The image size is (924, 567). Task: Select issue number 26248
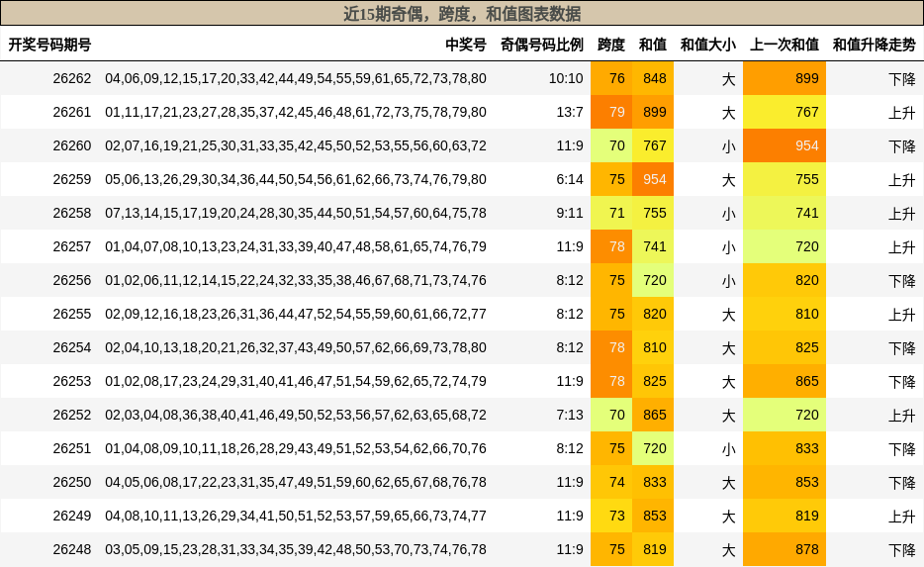click(72, 549)
